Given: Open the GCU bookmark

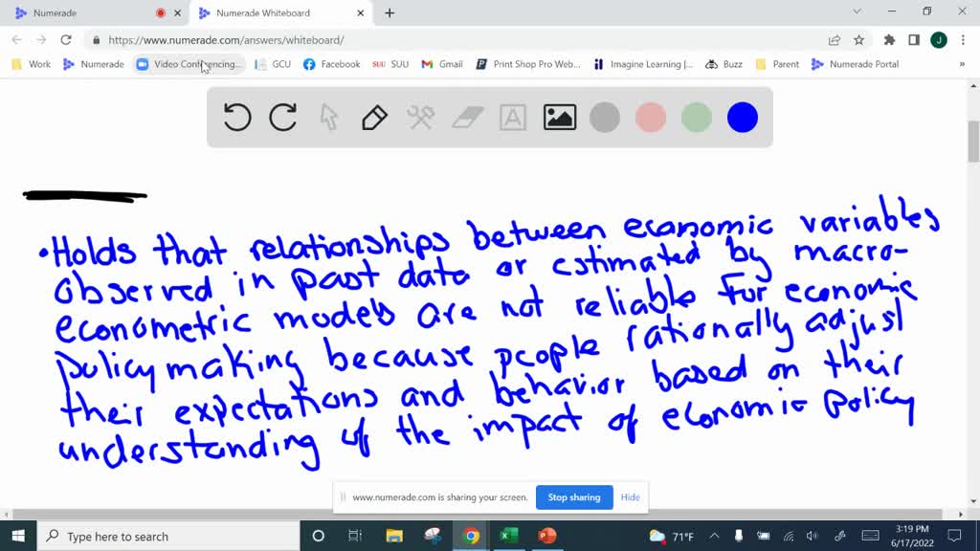Looking at the screenshot, I should (x=273, y=64).
